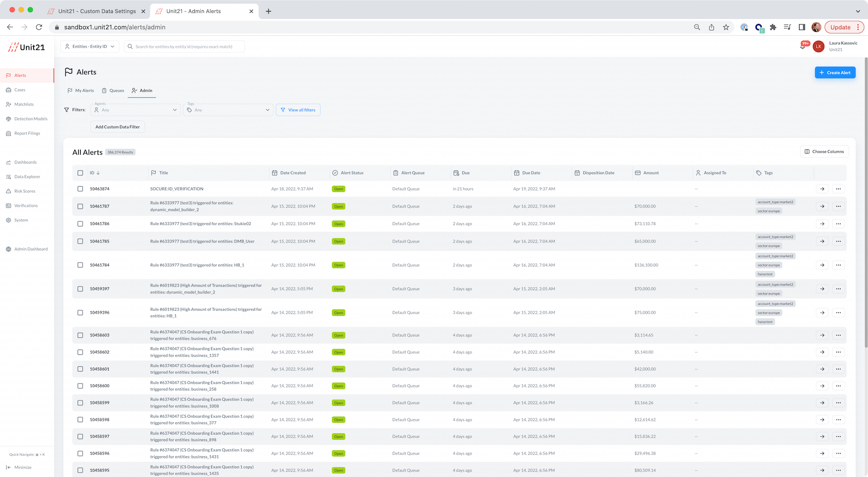Open more options menu for alert 10461786
This screenshot has width=868, height=477.
pos(838,224)
